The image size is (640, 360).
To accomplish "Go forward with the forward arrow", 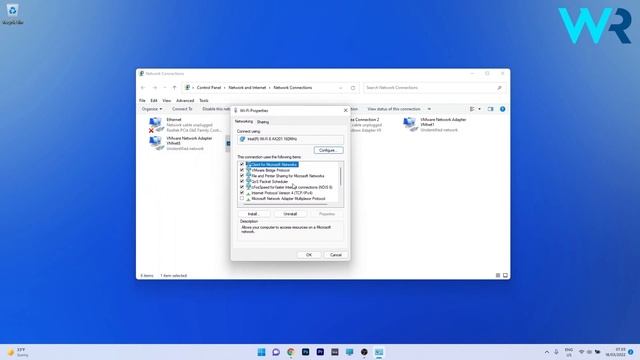I will coord(155,88).
